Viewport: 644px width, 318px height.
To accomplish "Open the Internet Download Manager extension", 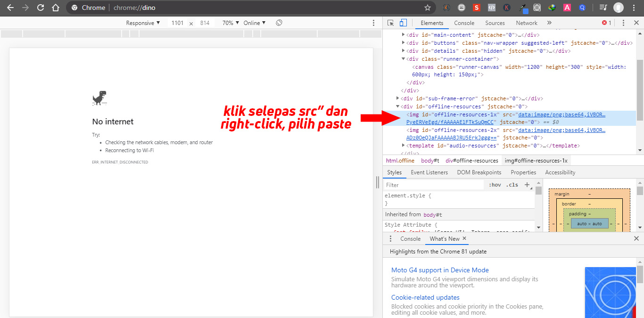I will 552,8.
